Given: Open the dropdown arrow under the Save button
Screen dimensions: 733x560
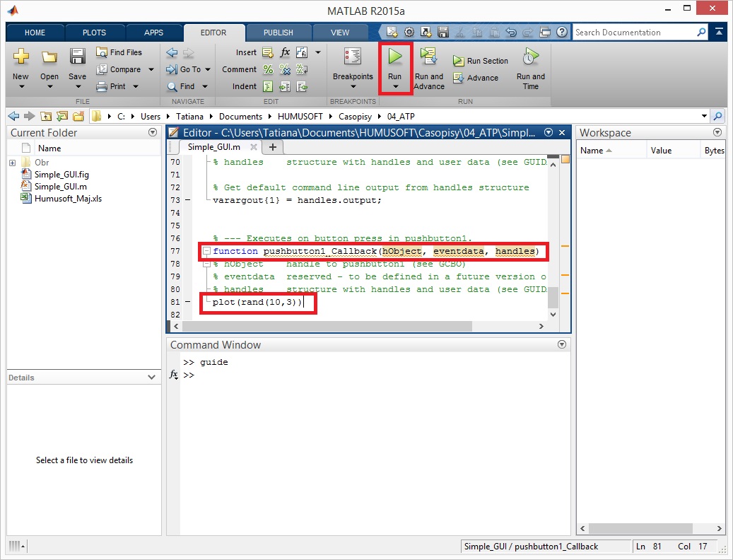Looking at the screenshot, I should [78, 87].
